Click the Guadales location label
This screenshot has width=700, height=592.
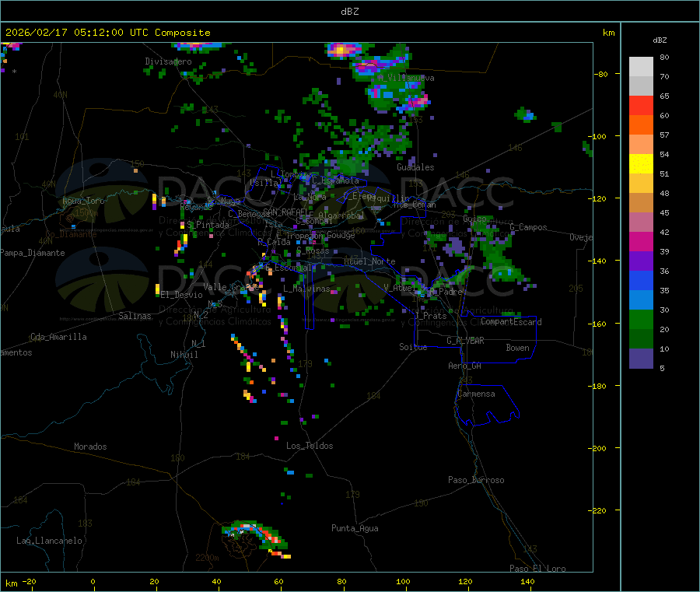pyautogui.click(x=415, y=167)
